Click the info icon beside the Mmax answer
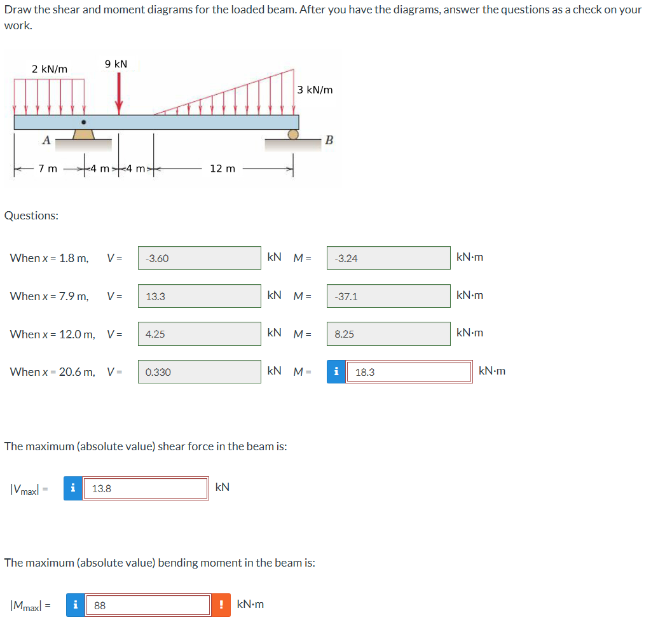 pyautogui.click(x=74, y=605)
